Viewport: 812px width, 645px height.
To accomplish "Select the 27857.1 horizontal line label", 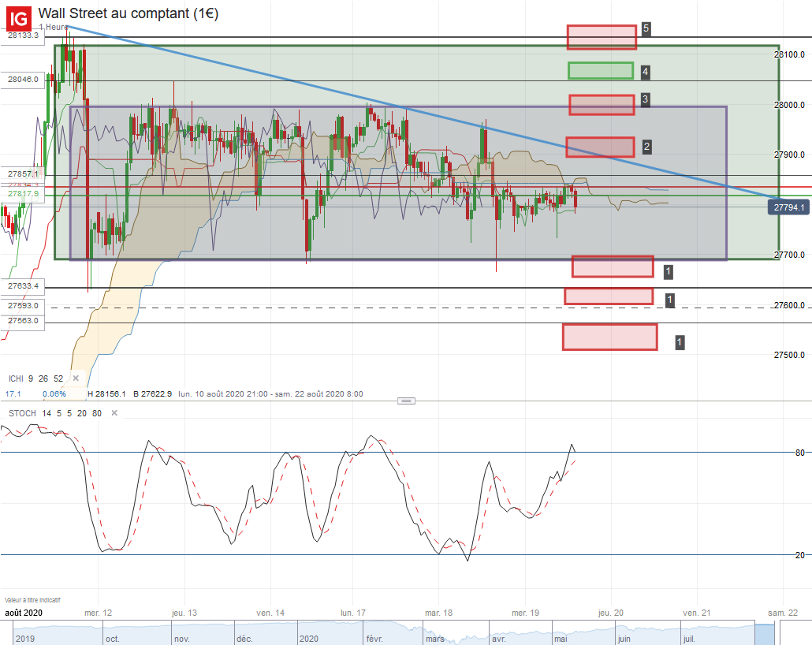I will [23, 173].
